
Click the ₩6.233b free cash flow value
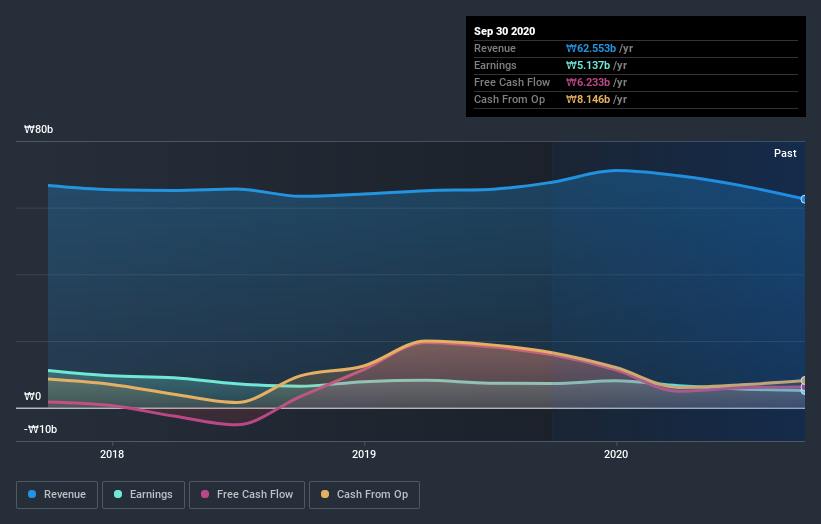point(588,83)
